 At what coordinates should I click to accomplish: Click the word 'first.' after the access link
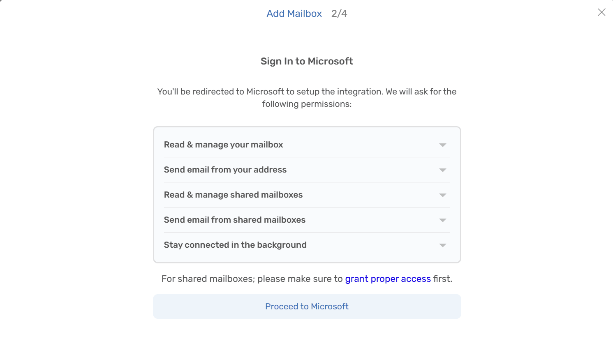click(443, 279)
